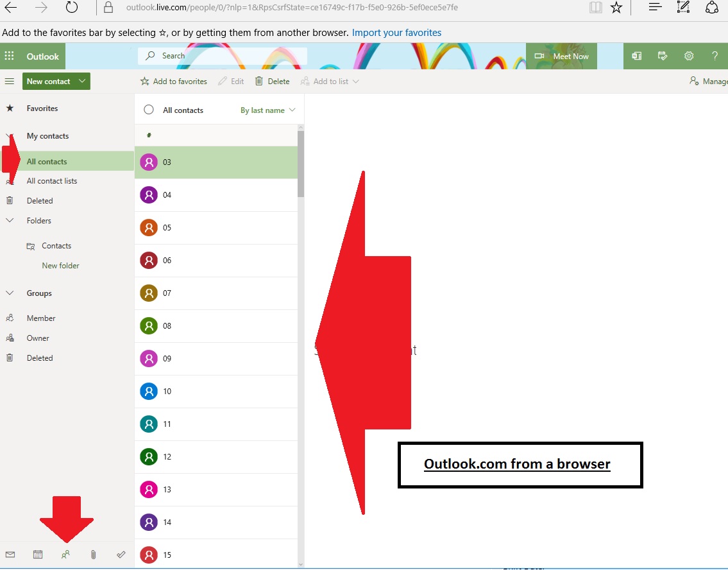Start a Meet Now call
The height and width of the screenshot is (570, 728).
[x=561, y=56]
